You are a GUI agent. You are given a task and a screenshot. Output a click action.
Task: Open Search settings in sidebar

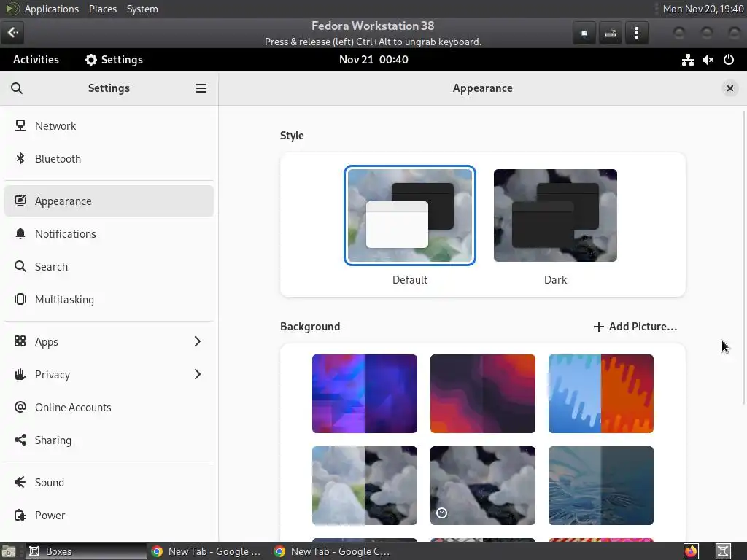click(x=109, y=267)
